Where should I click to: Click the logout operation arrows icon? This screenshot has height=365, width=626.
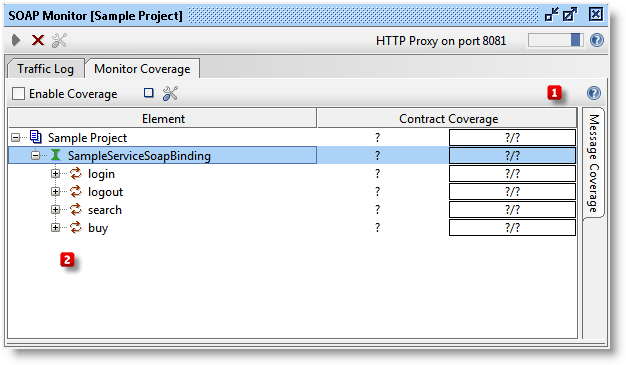(75, 191)
